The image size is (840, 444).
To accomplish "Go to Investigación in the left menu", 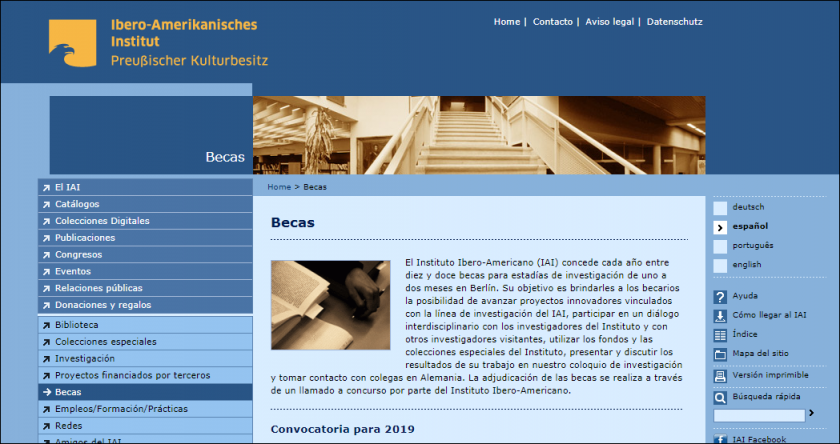I will click(145, 358).
